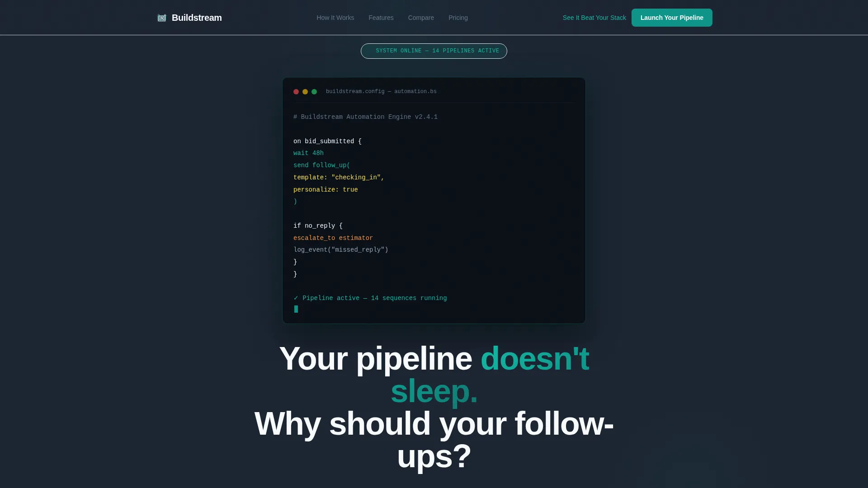The image size is (868, 488).
Task: Click the checkmark before 'Pipeline active'
Action: (x=296, y=298)
